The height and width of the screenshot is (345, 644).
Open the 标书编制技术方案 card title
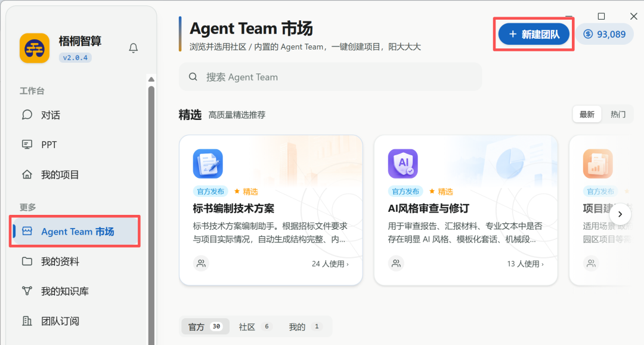[234, 208]
